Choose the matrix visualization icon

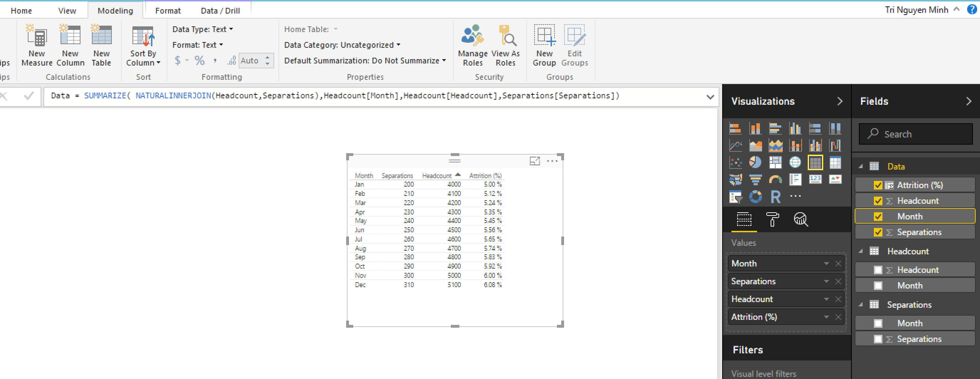click(835, 162)
